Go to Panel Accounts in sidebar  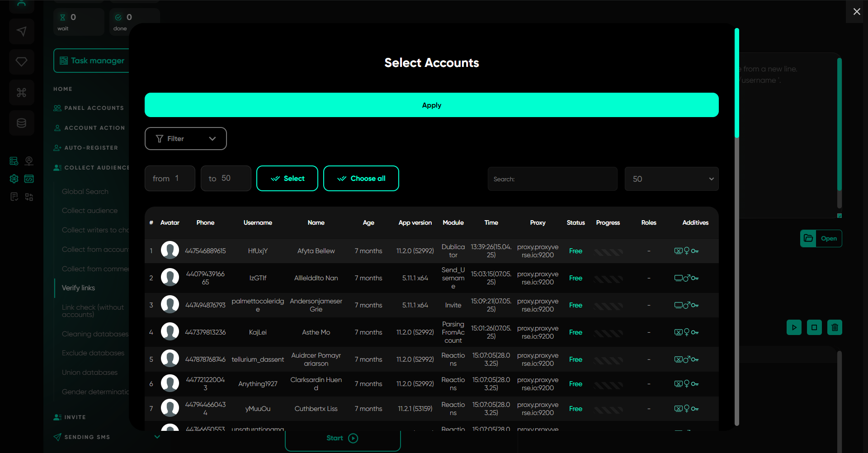94,108
